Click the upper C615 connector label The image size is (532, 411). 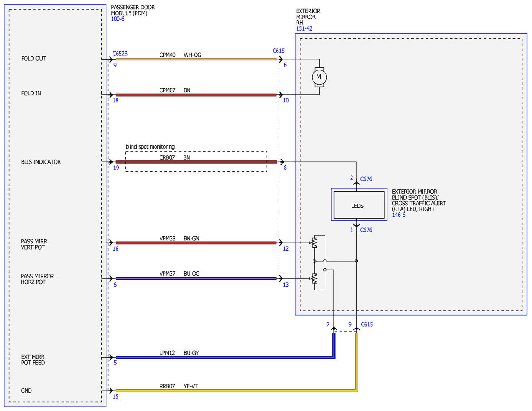278,51
